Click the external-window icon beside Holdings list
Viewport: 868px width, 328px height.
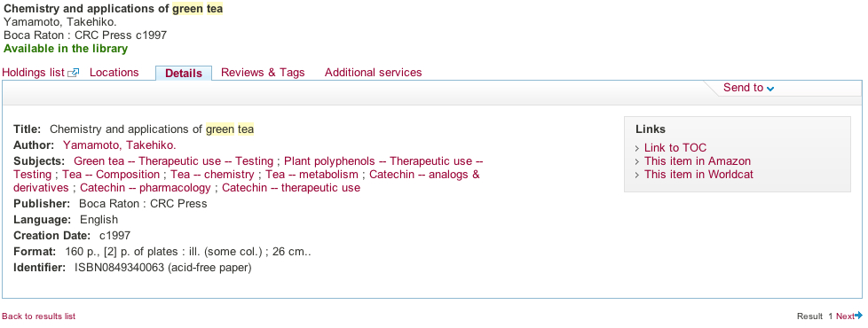click(x=73, y=73)
